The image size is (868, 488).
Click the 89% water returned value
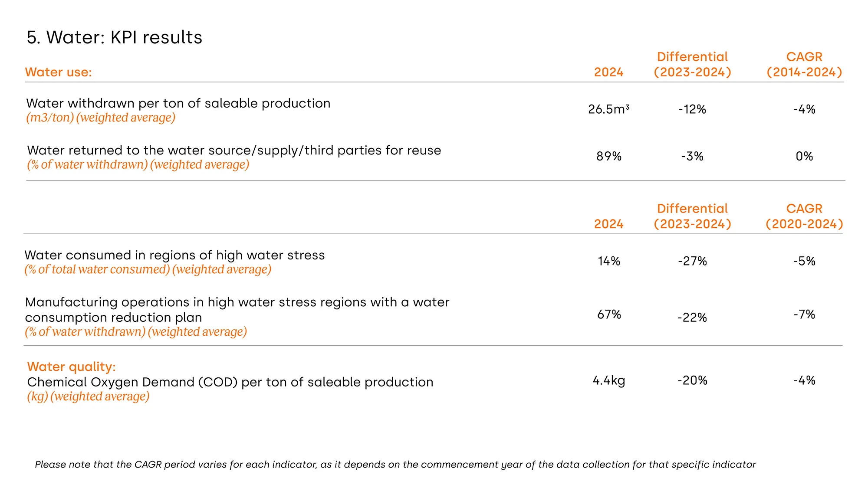[608, 156]
